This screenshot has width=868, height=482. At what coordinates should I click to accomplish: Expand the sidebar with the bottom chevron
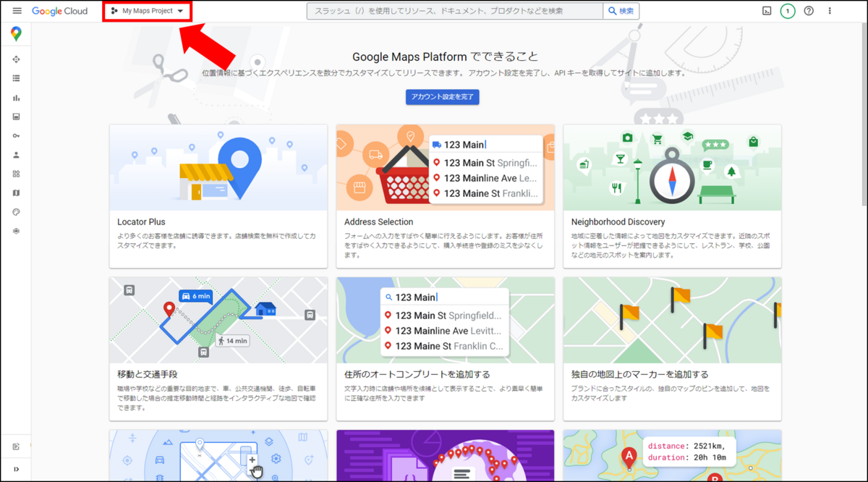tap(16, 470)
